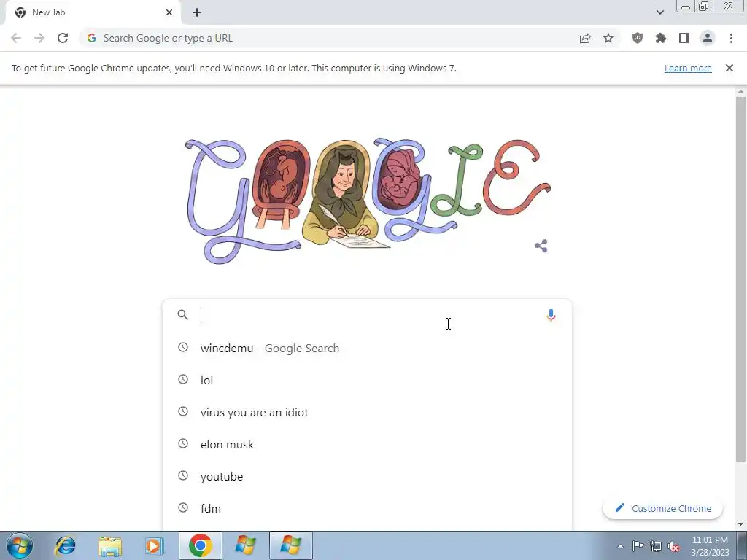Click the back navigation arrow
Viewport: 747px width, 560px height.
[16, 38]
